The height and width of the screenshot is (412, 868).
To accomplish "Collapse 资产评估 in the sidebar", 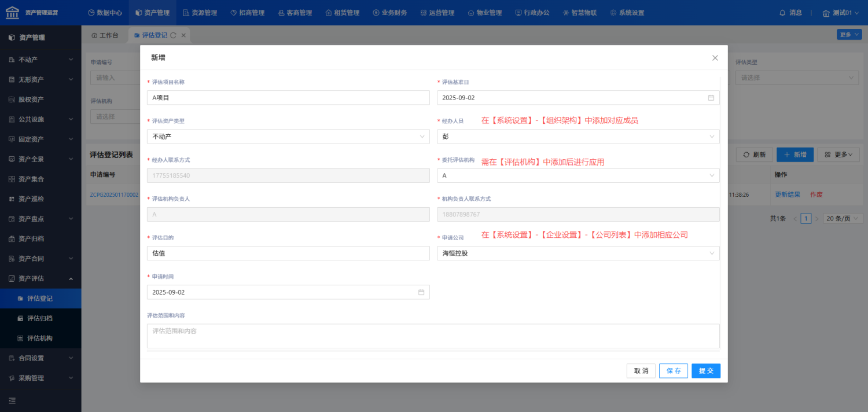I will point(41,279).
